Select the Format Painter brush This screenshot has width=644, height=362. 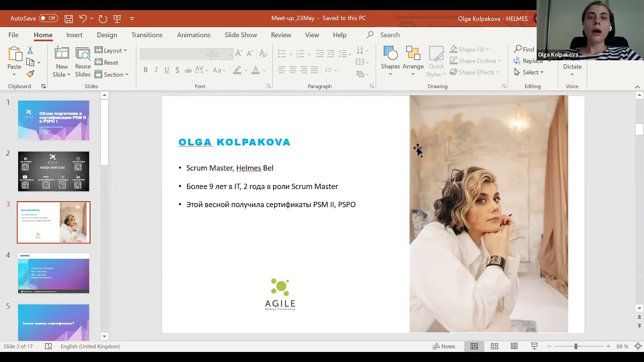(x=30, y=74)
